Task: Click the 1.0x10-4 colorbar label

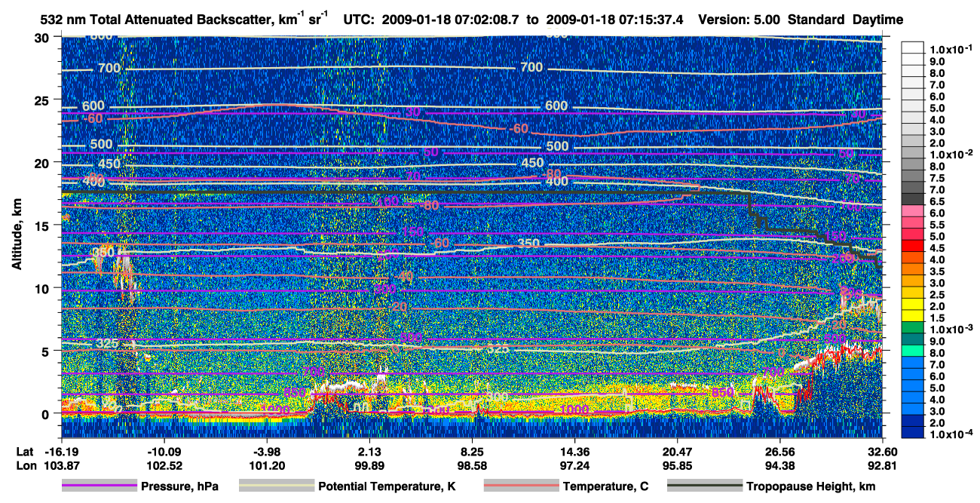Action: (950, 435)
